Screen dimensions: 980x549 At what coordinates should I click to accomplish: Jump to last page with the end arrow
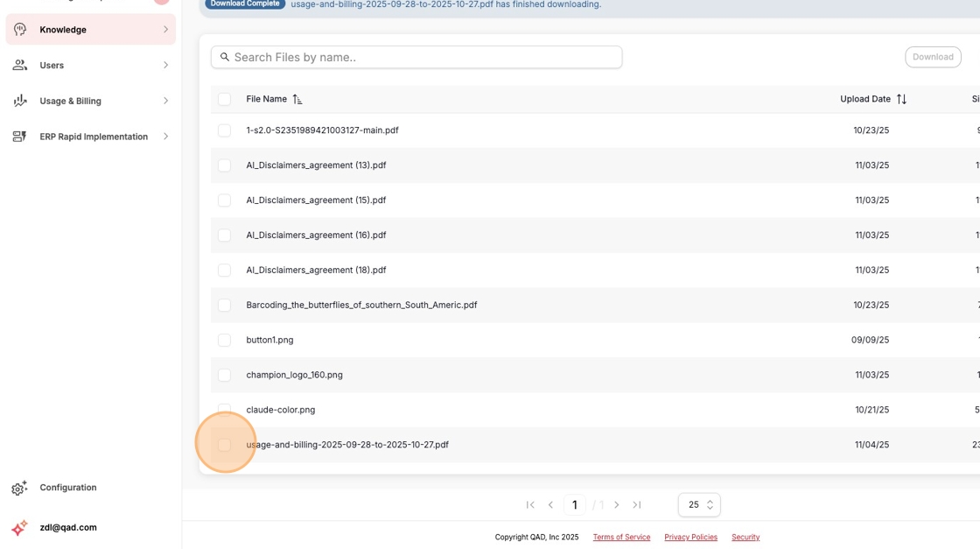(637, 504)
